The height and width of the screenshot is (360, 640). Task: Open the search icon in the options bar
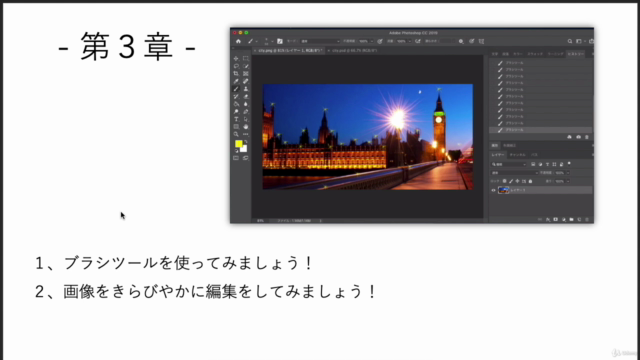click(x=570, y=41)
